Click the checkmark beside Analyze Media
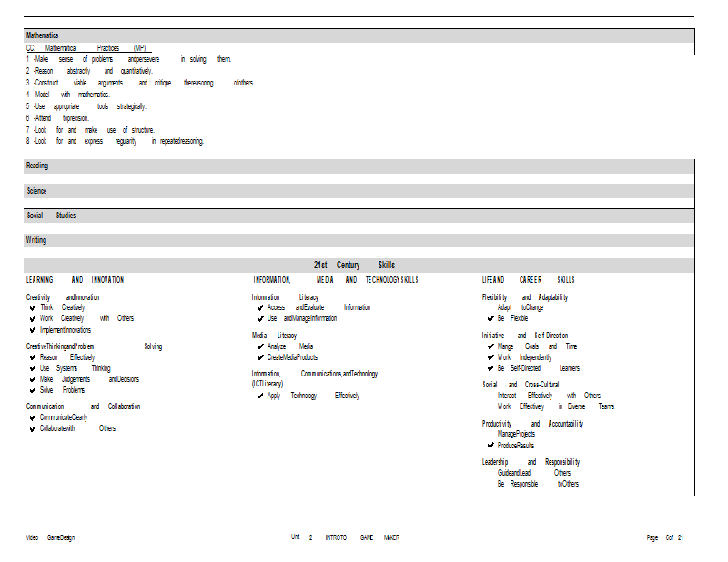 [260, 346]
